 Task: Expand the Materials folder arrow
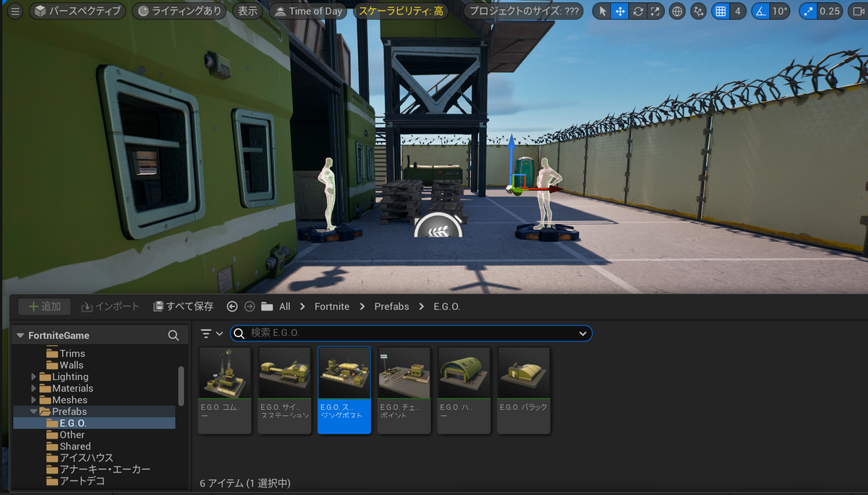34,388
